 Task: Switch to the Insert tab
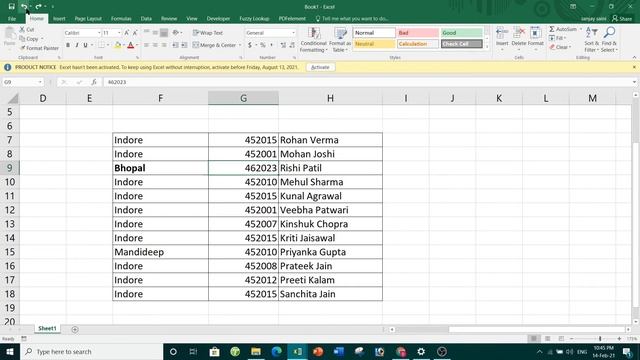pyautogui.click(x=59, y=19)
